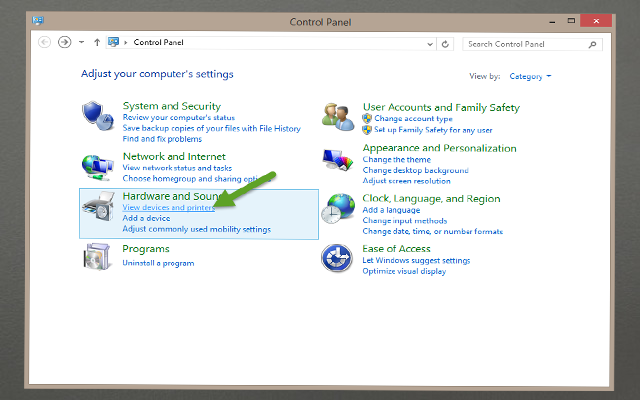Select the Add a language link

[390, 210]
